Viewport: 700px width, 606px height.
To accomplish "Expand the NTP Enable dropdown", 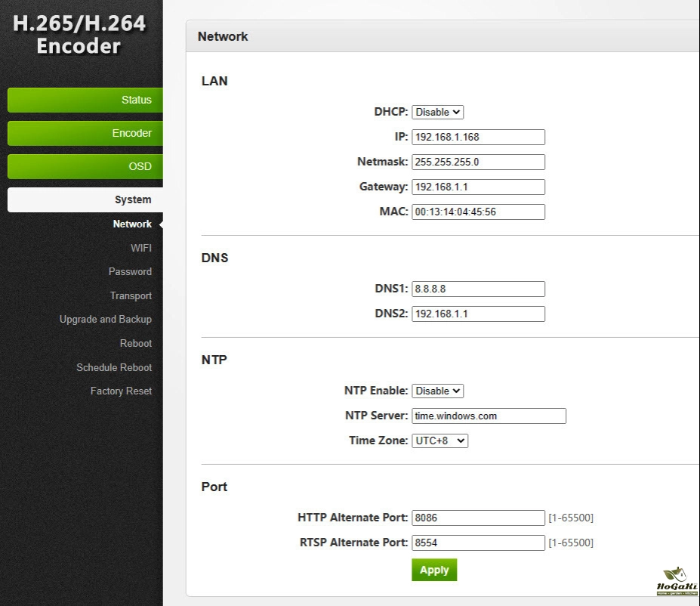I will click(x=437, y=391).
